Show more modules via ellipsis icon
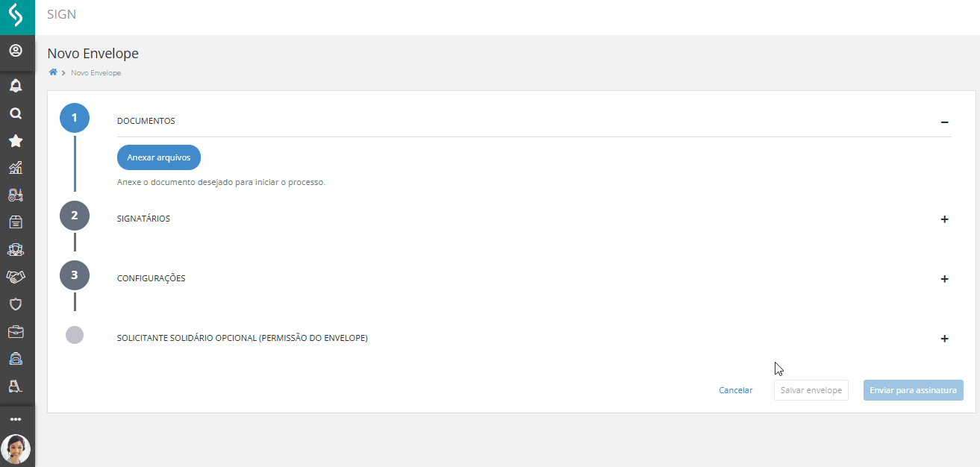The image size is (980, 467). pyautogui.click(x=16, y=419)
